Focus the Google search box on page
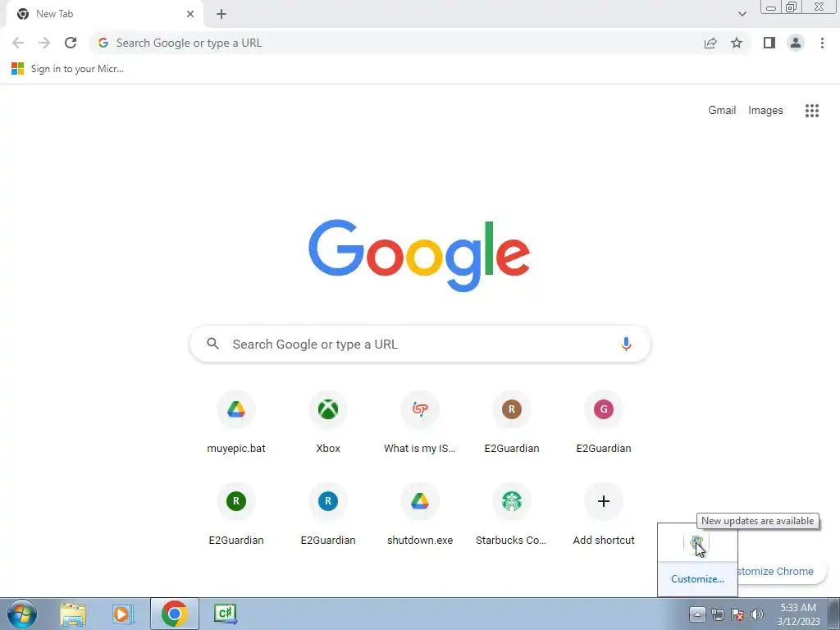The width and height of the screenshot is (840, 630). 420,344
